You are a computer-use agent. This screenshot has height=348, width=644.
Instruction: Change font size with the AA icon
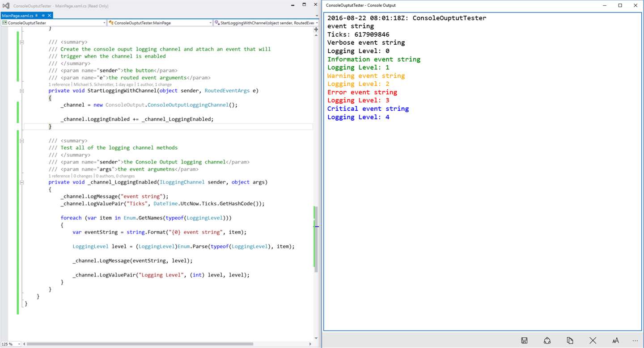615,340
